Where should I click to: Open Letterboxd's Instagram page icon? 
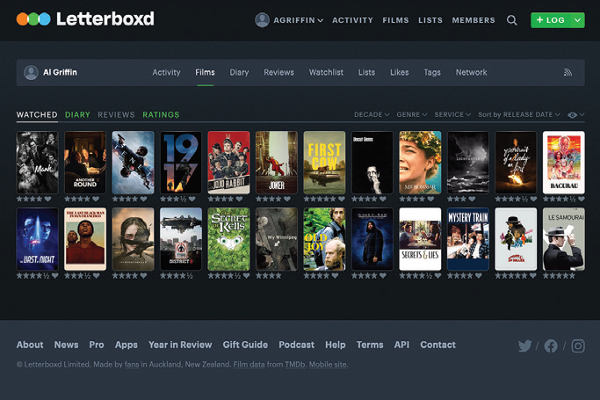click(578, 346)
